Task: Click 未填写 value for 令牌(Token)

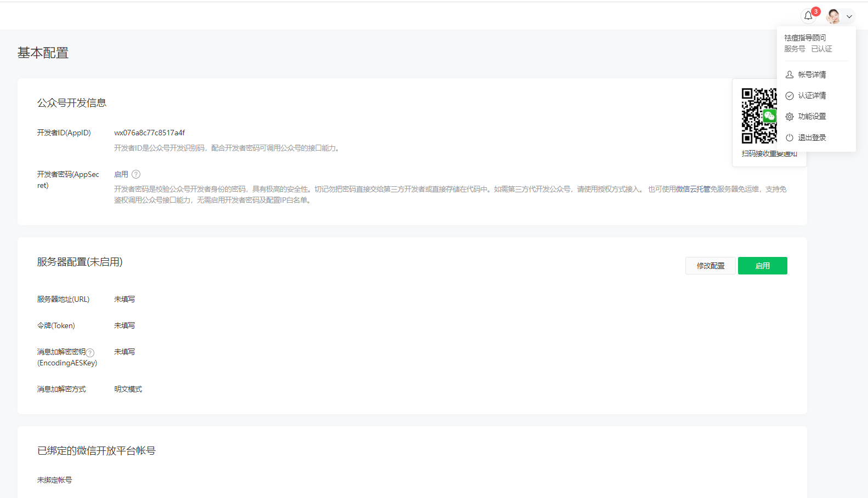Action: point(124,325)
